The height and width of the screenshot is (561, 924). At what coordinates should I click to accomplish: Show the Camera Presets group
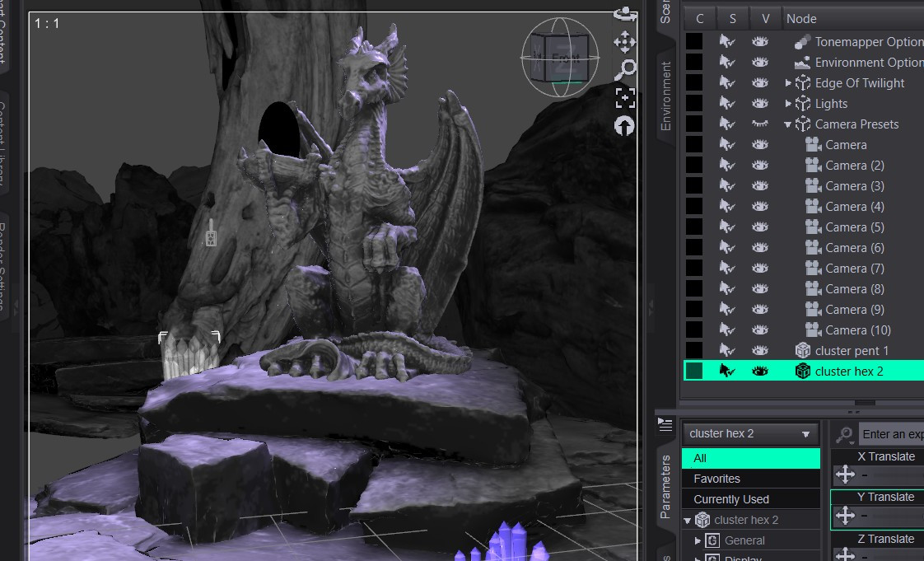760,124
